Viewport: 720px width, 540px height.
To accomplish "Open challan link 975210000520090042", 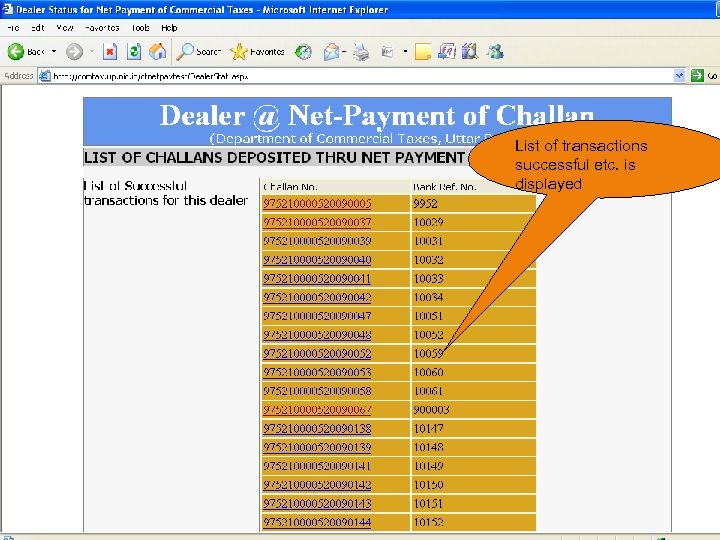I will [317, 297].
